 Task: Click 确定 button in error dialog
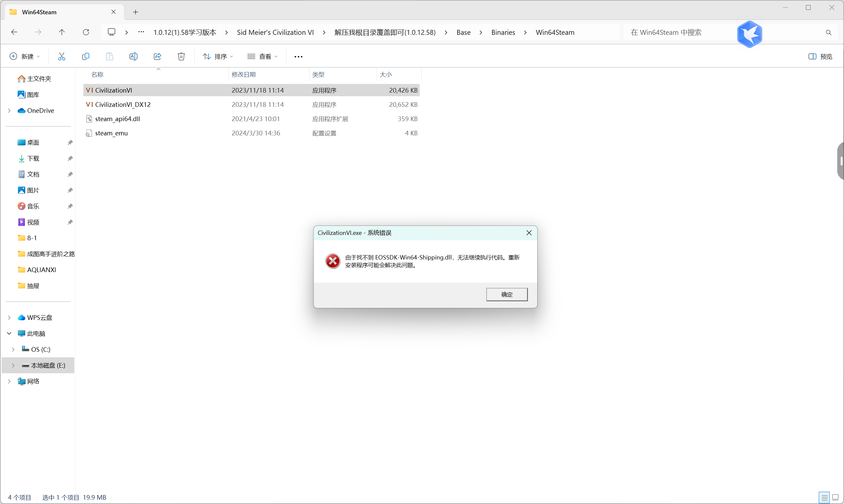point(507,294)
